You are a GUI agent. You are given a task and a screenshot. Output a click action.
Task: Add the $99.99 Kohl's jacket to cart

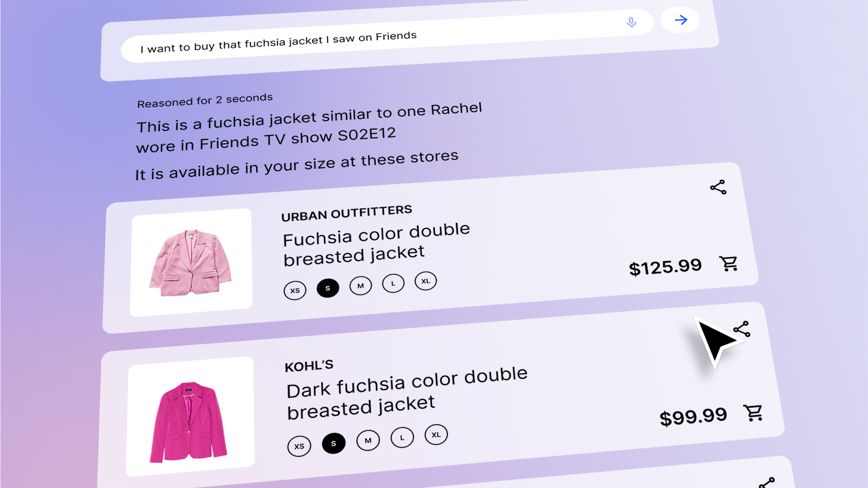point(752,412)
